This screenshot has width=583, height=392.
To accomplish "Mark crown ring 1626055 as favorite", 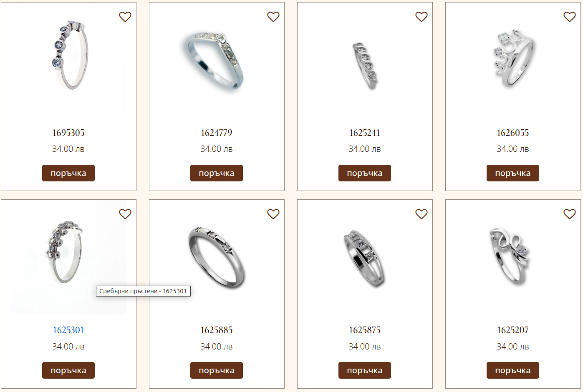I will coord(570,17).
